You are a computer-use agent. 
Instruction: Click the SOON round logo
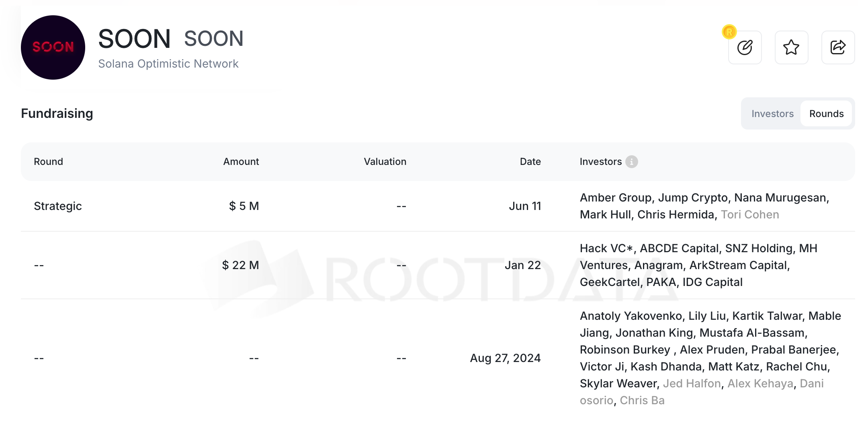point(53,47)
